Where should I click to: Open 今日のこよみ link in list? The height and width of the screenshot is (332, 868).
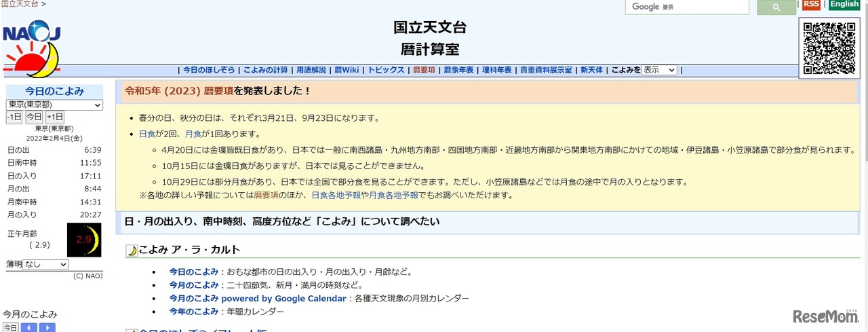click(x=194, y=272)
